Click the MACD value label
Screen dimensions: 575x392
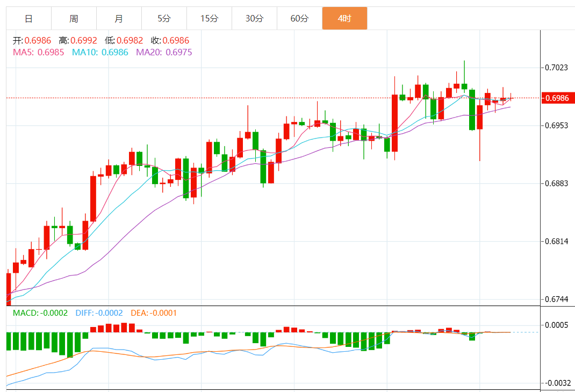40,313
